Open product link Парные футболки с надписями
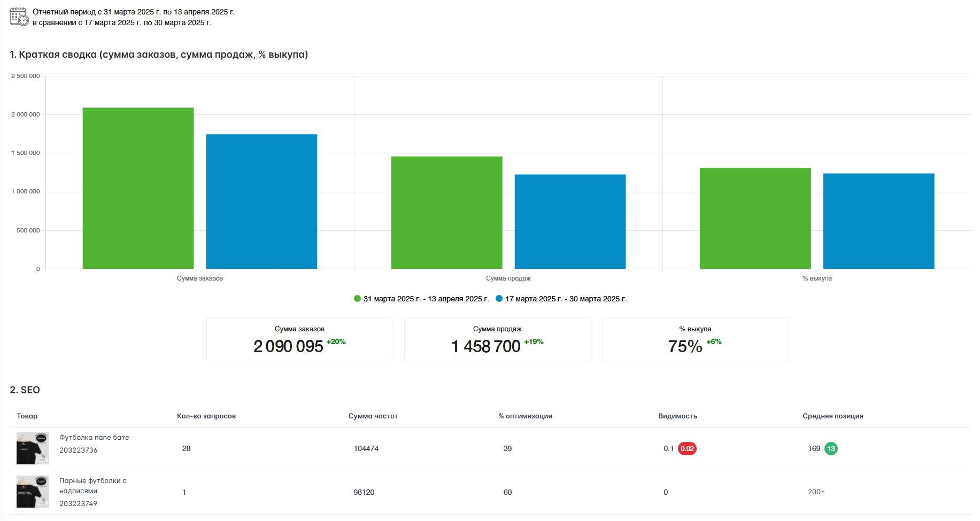 93,486
